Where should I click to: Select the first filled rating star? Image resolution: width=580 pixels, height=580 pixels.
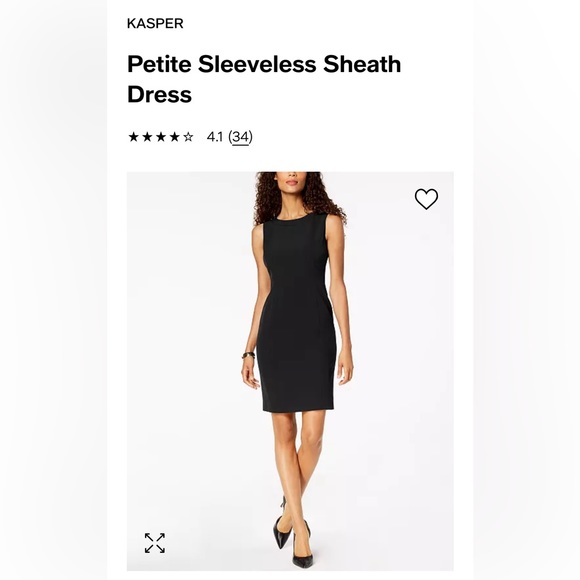133,137
